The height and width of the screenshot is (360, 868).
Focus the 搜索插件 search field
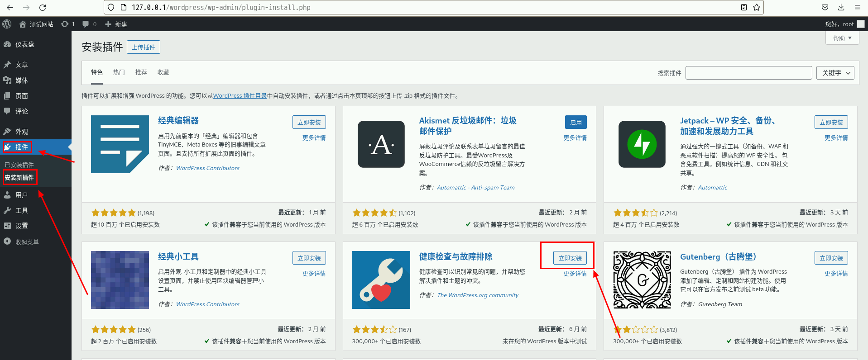[x=749, y=73]
